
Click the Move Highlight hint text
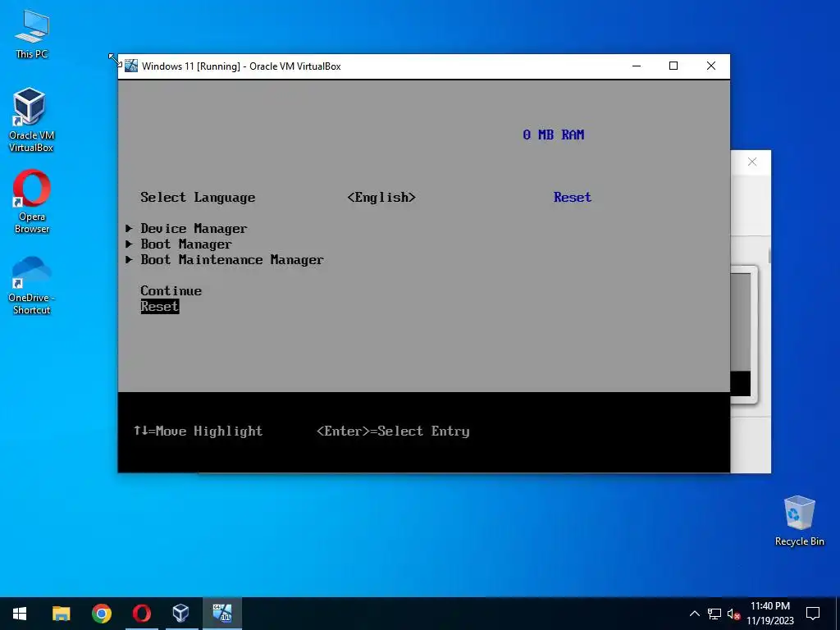198,431
